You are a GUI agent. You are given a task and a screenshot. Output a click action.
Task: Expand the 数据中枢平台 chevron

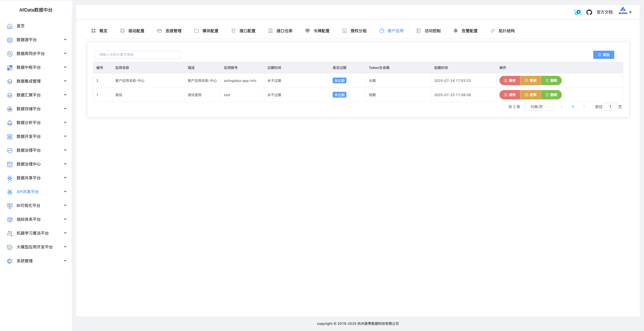[x=65, y=67]
